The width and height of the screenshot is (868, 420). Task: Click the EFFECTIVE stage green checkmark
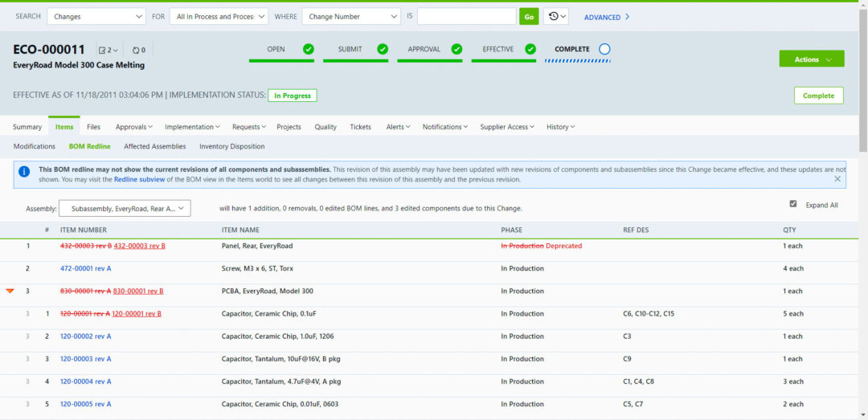click(530, 49)
